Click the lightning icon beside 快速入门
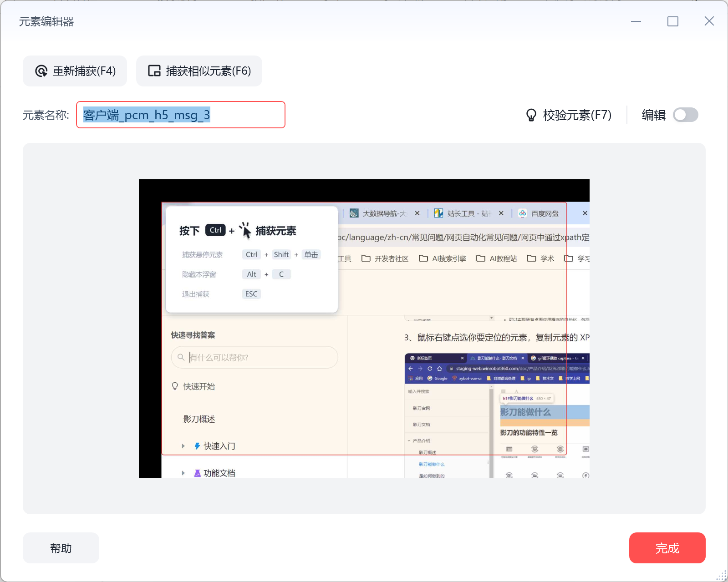This screenshot has width=728, height=582. [197, 446]
